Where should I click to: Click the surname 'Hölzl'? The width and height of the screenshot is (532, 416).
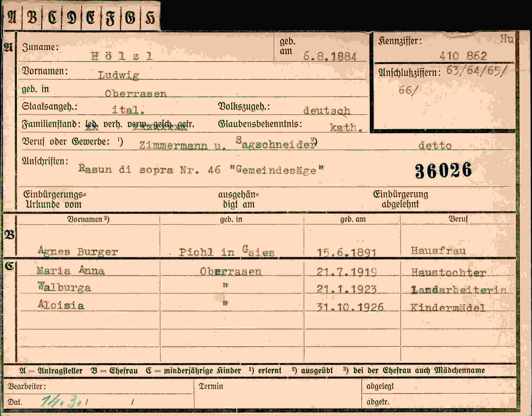coord(122,56)
